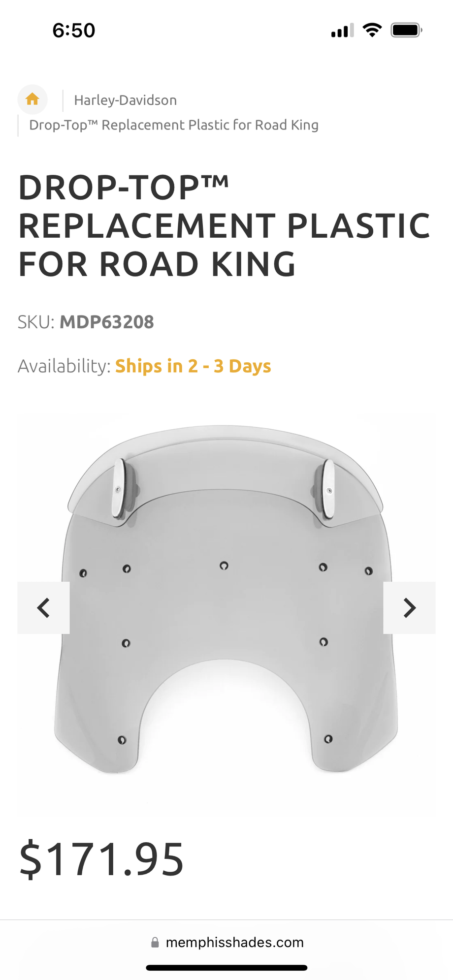Image resolution: width=453 pixels, height=980 pixels.
Task: Tap the Wi-Fi status icon
Action: pos(372,30)
